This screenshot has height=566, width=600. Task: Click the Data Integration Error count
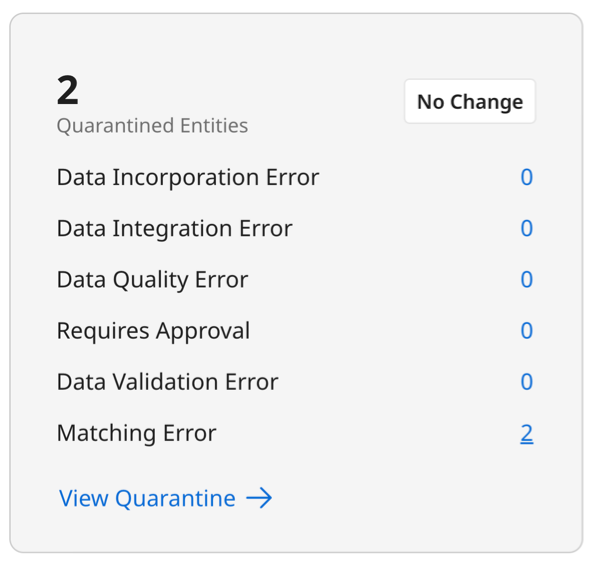526,229
